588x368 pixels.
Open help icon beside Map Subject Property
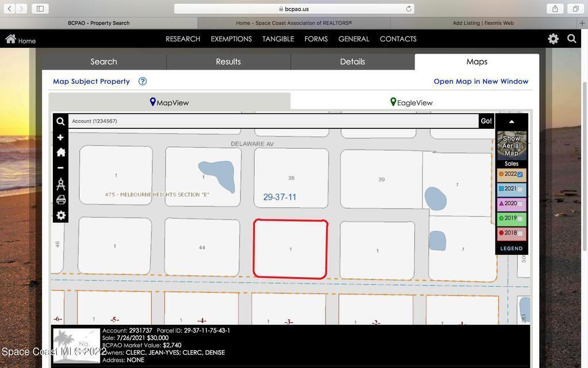(x=142, y=82)
